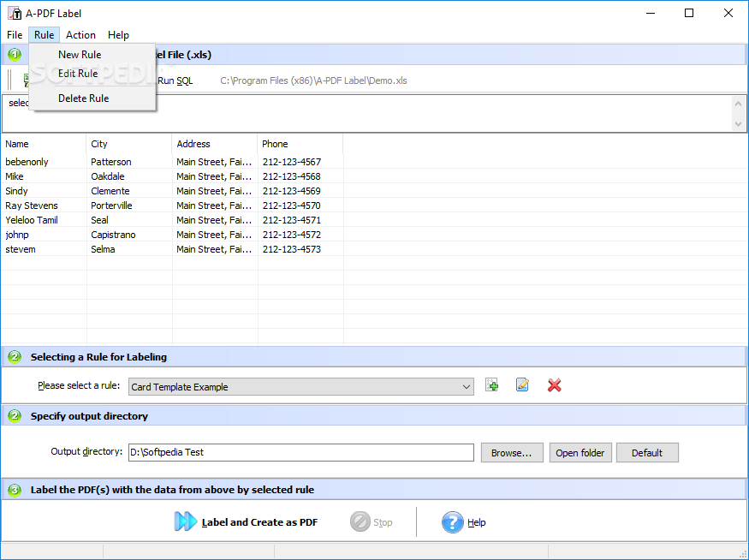
Task: Maximize the A-PDF Label window
Action: [x=689, y=13]
